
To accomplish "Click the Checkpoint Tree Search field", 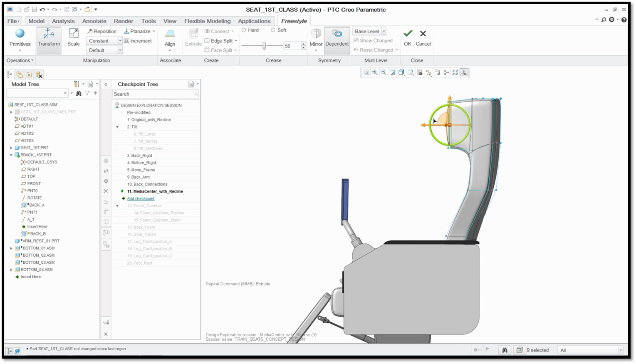I will [156, 94].
